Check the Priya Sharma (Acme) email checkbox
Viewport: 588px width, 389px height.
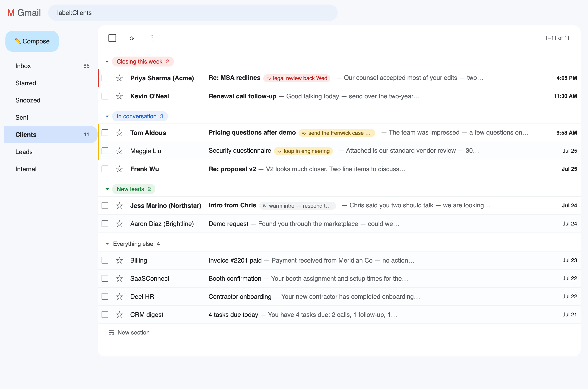105,78
